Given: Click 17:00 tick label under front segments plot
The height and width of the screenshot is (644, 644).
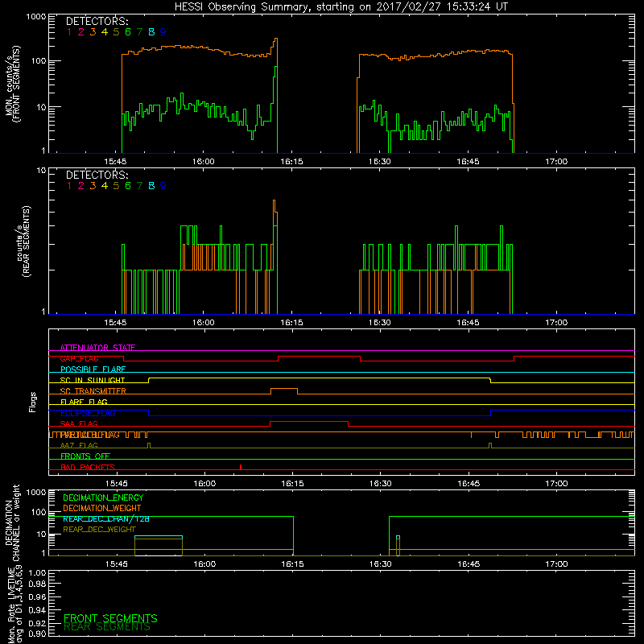Looking at the screenshot, I should tap(556, 162).
